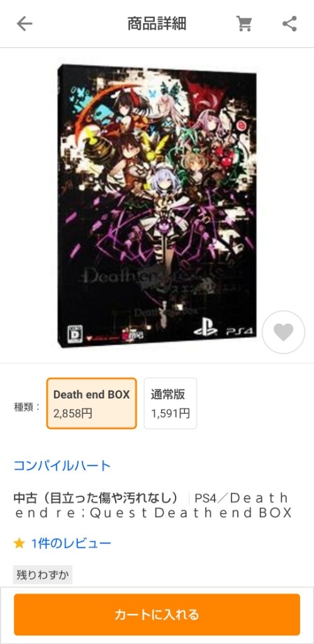Open the コンパイルハート brand link
The height and width of the screenshot is (644, 314).
62,465
